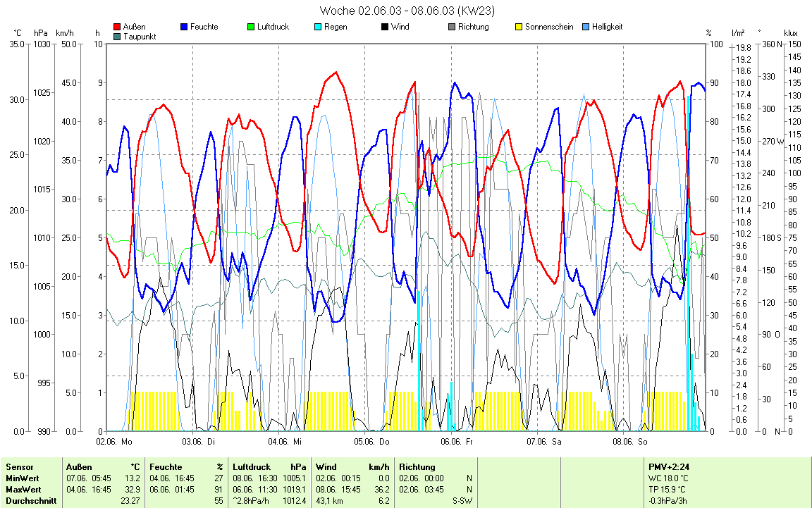
Task: Click the klux axis unit label
Action: click(791, 33)
